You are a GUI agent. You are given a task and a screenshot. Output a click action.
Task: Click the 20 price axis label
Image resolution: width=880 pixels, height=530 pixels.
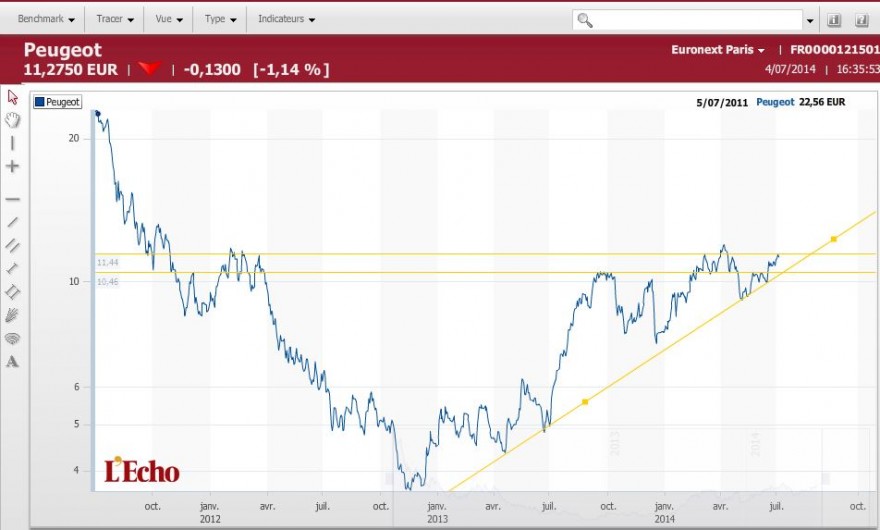point(74,138)
